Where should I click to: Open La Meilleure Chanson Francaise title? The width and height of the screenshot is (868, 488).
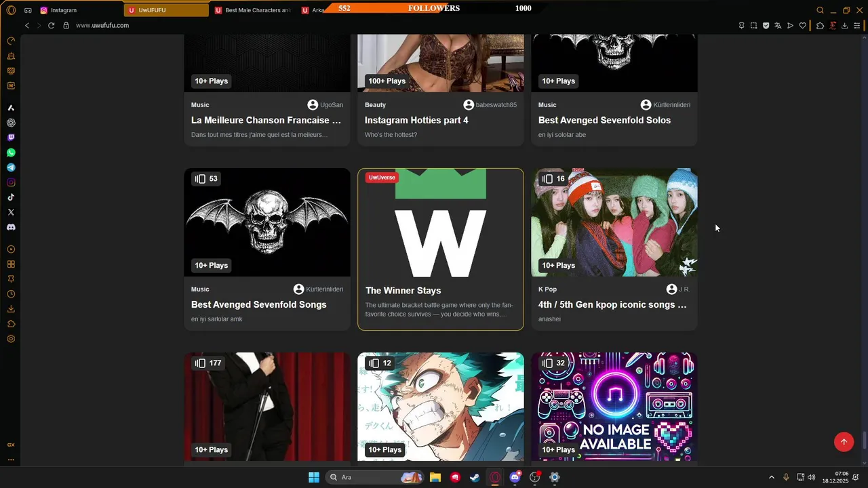pos(266,120)
